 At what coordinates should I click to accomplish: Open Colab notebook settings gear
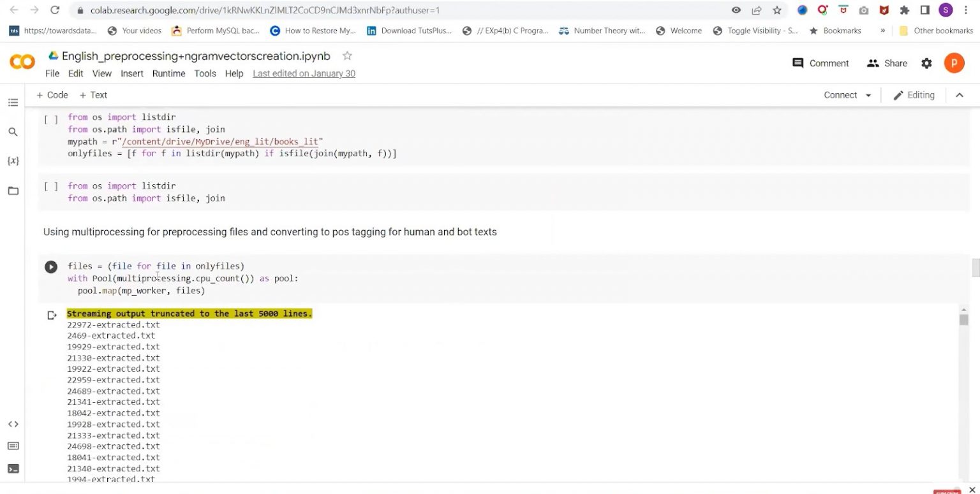926,63
